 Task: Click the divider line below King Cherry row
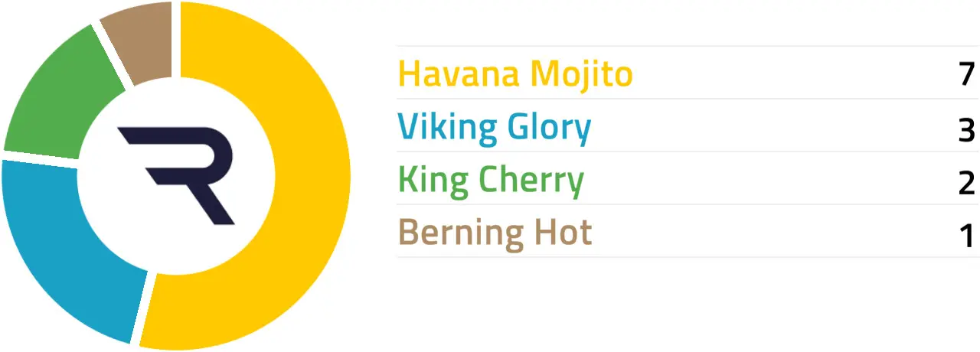coord(688,204)
